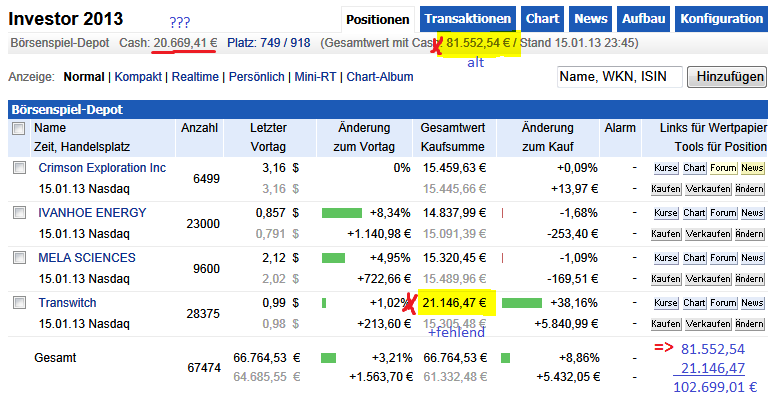Switch display to Kompakt view
774x399 pixels.
tap(138, 77)
